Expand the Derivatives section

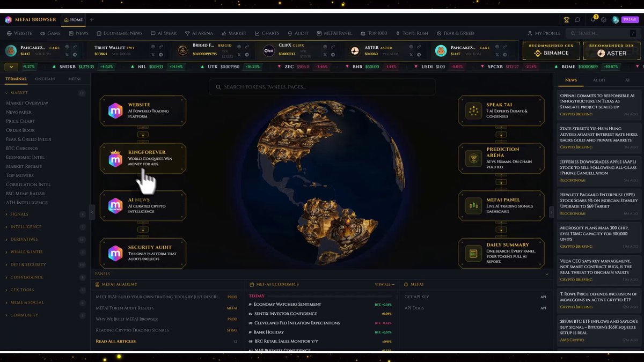coord(45,239)
